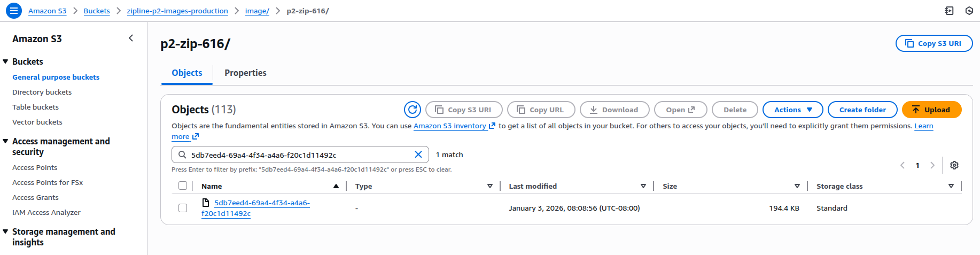This screenshot has height=255, width=980.
Task: Open Directory buckets
Action: 42,92
